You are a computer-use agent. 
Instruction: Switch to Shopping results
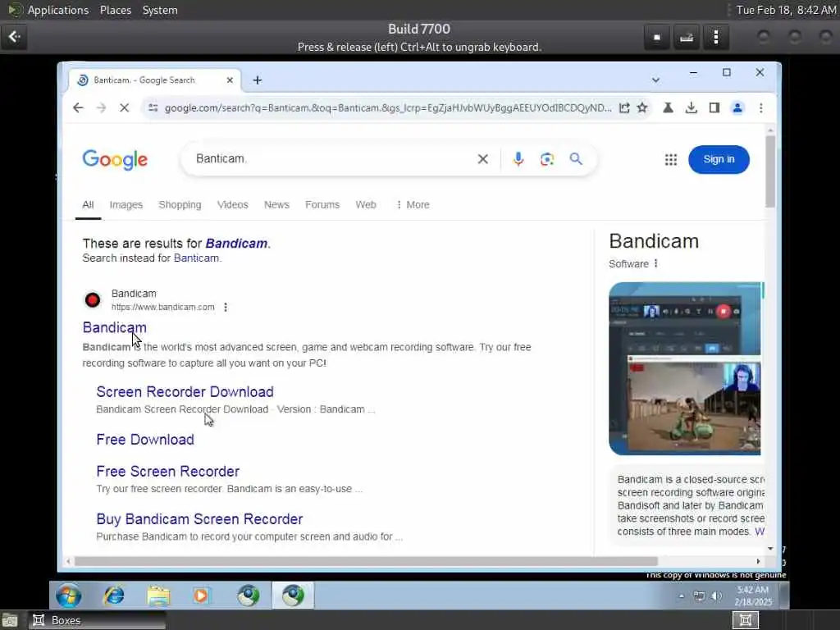coord(180,204)
